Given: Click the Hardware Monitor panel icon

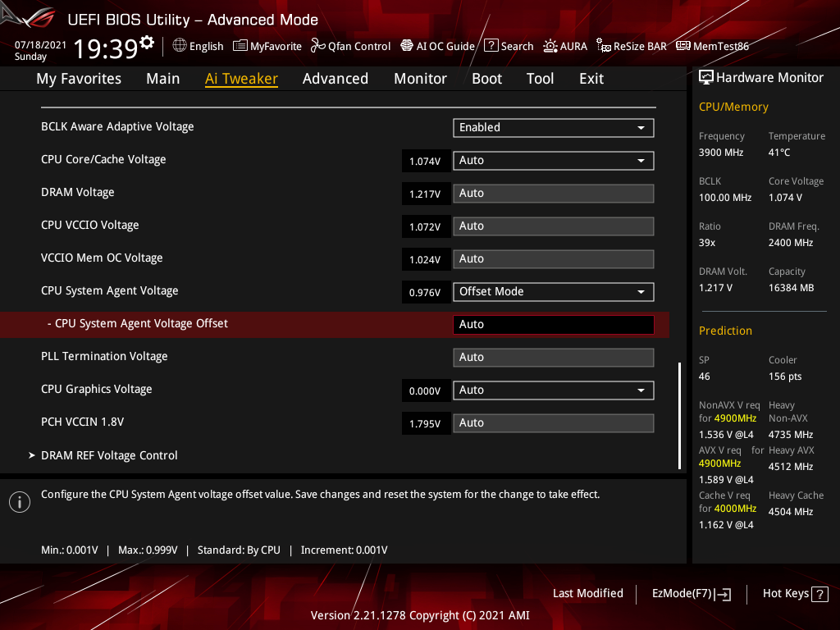Looking at the screenshot, I should (706, 76).
